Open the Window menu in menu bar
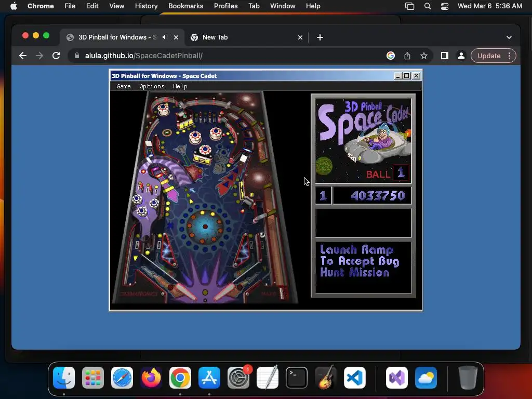The height and width of the screenshot is (399, 532). click(283, 6)
